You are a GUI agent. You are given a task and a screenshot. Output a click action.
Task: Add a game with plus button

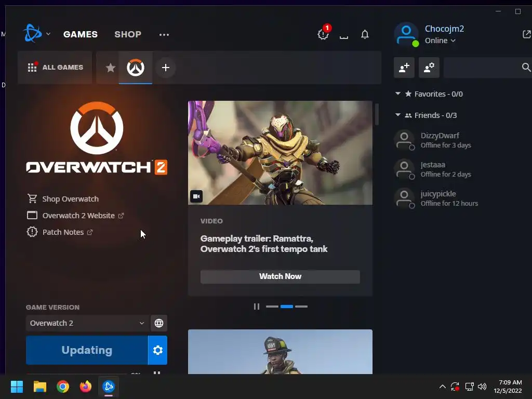tap(166, 68)
